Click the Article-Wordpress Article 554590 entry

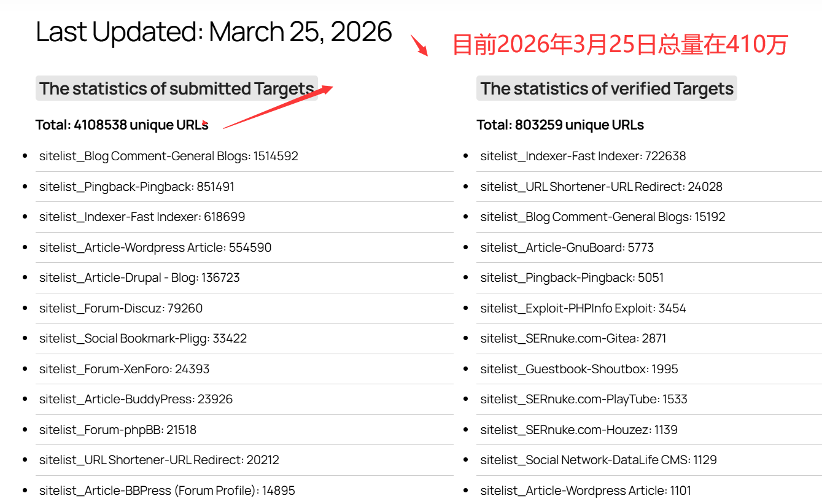155,247
